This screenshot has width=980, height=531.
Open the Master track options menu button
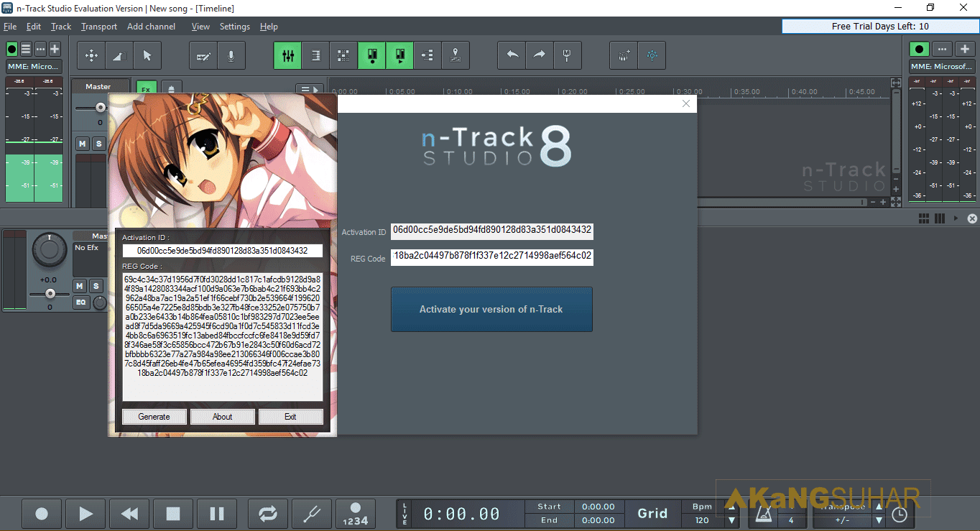click(310, 90)
